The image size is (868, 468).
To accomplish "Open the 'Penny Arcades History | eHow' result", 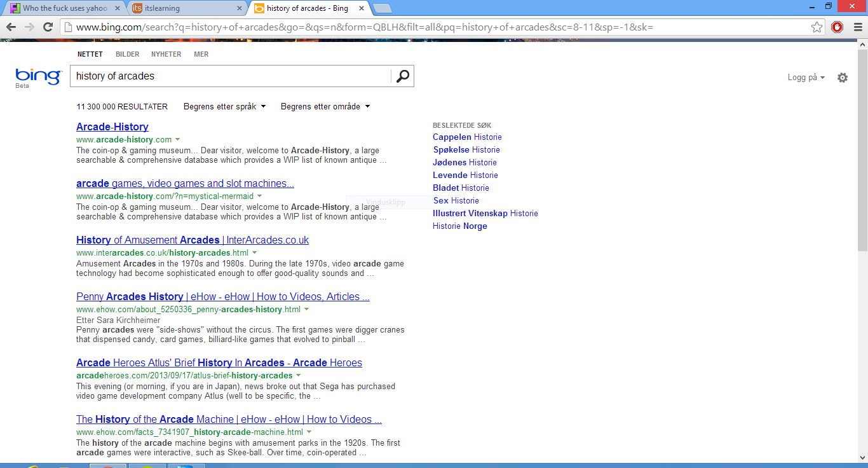I will pos(223,296).
